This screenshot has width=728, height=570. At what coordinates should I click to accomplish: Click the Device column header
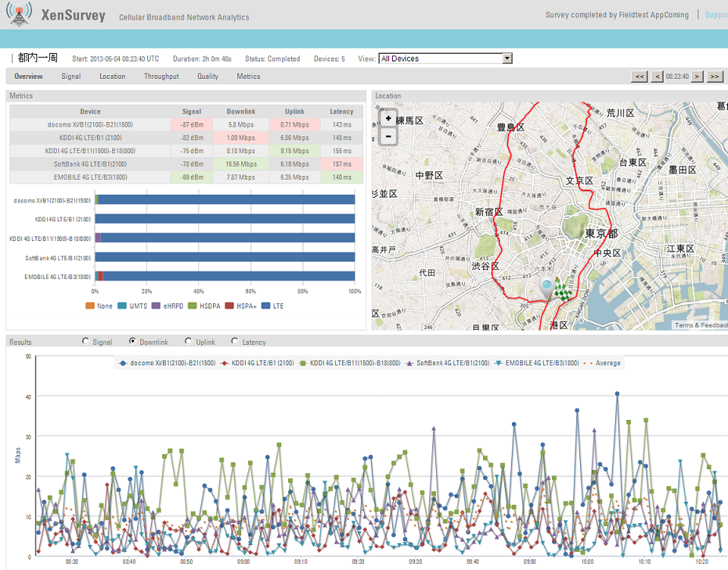pos(90,111)
